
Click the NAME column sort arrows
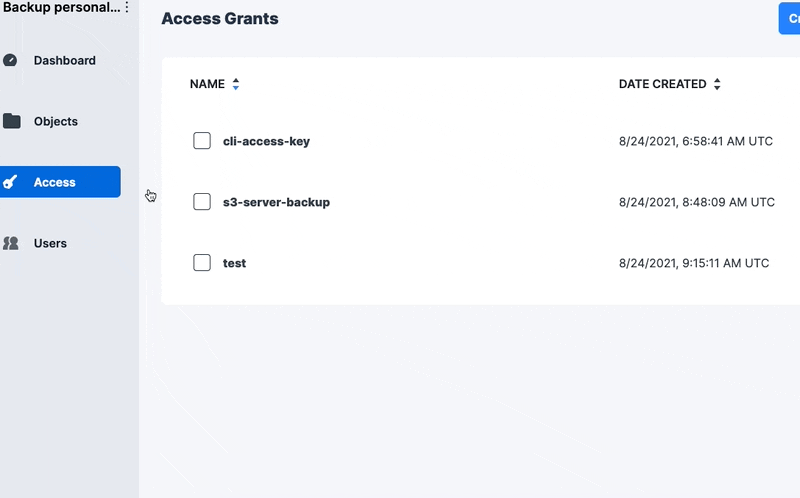(x=236, y=85)
